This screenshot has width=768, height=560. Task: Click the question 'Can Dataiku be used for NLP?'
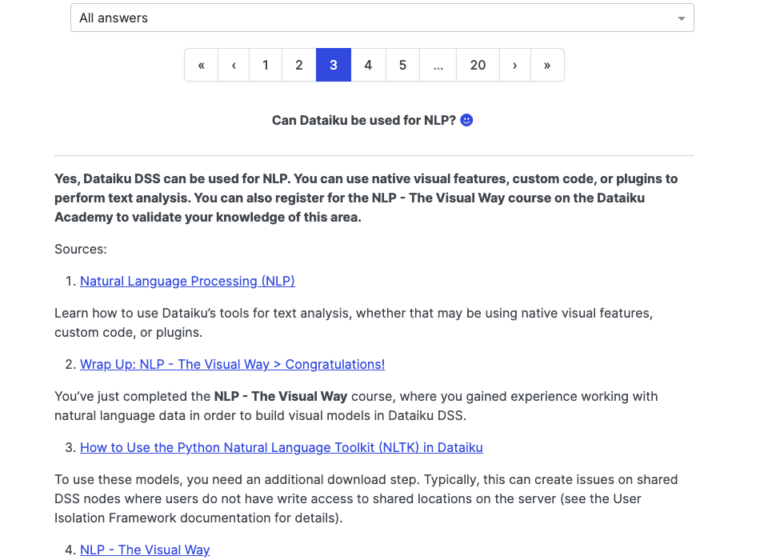364,121
